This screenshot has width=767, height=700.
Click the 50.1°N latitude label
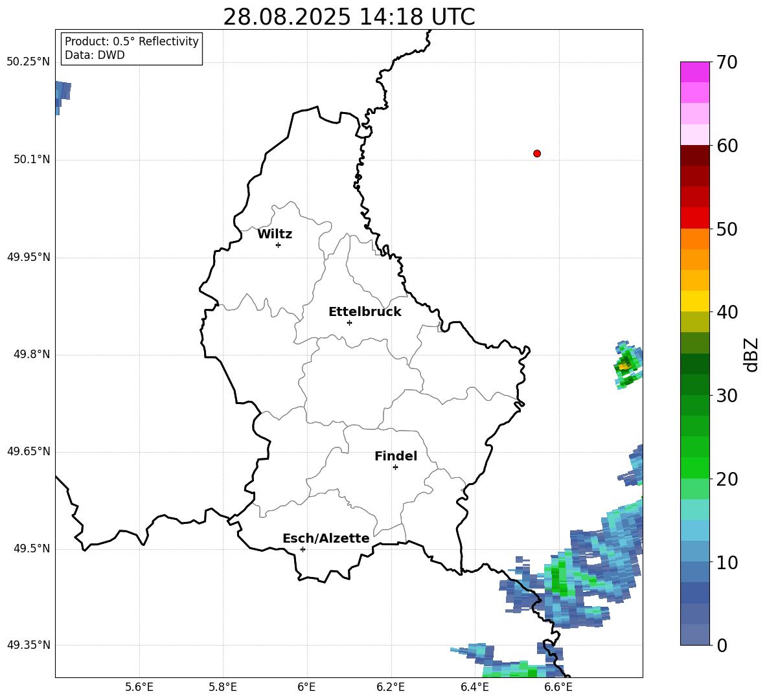(32, 159)
